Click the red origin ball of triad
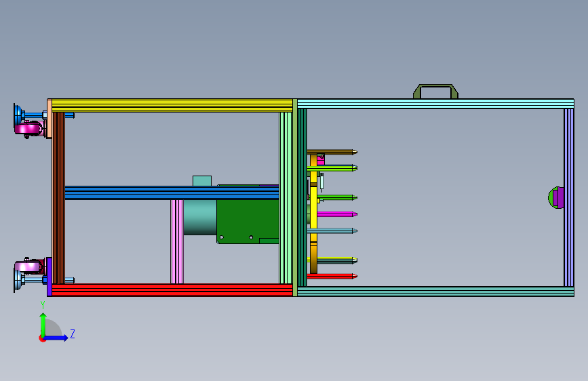The image size is (588, 381). point(42,338)
